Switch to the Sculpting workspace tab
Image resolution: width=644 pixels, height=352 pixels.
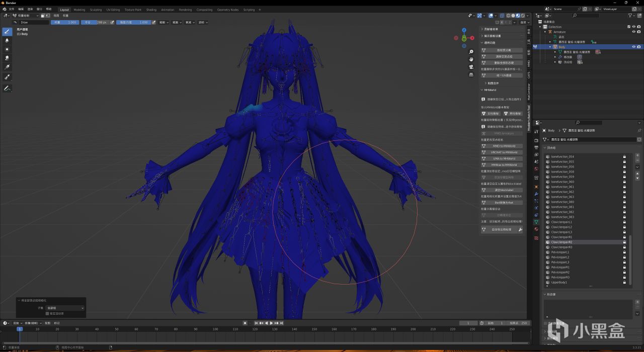(96, 10)
